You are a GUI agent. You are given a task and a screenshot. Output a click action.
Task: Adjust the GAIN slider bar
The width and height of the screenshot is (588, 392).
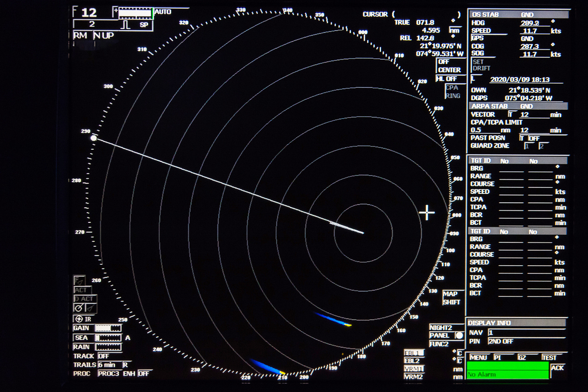(108, 328)
